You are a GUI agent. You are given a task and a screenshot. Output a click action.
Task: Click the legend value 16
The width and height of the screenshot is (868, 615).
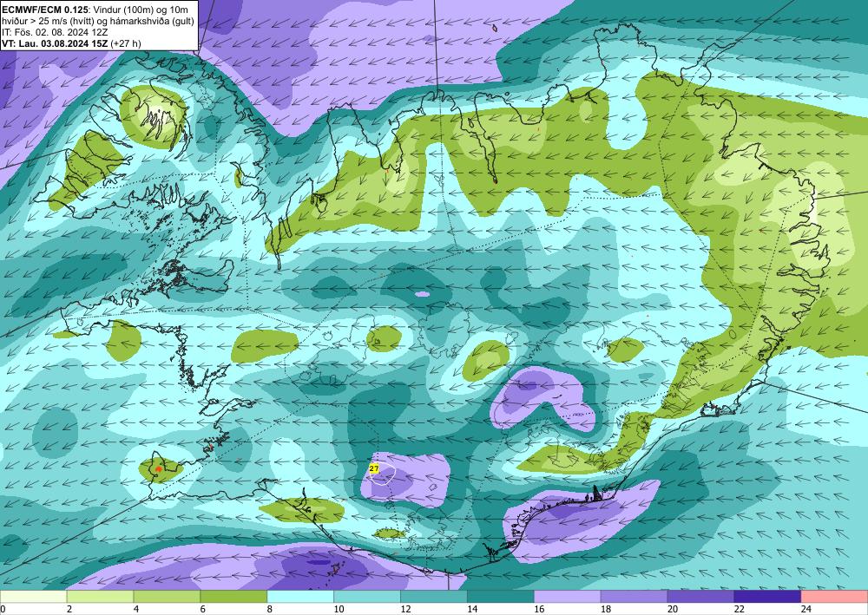click(539, 609)
